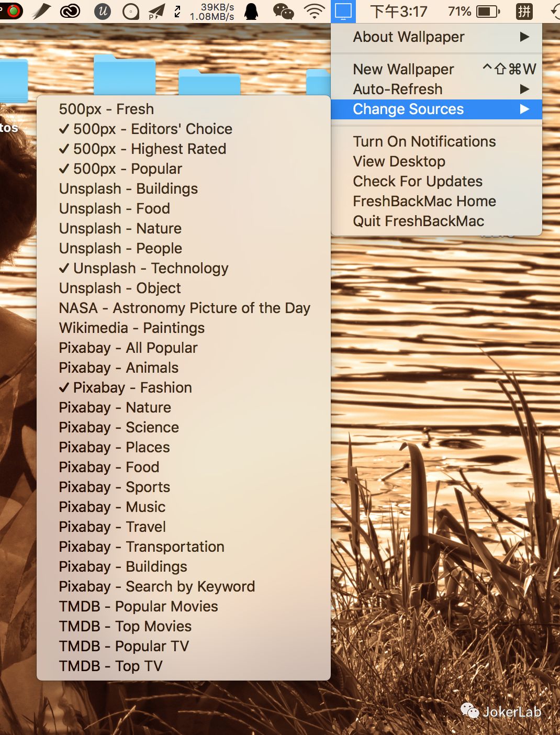Enable Pixabay - All Popular source
The image size is (560, 735).
(x=184, y=348)
